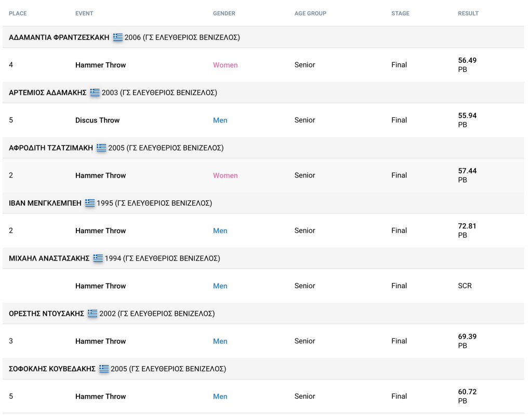Sort by the RESULT column header
Image resolution: width=532 pixels, height=419 pixels.
[x=468, y=13]
